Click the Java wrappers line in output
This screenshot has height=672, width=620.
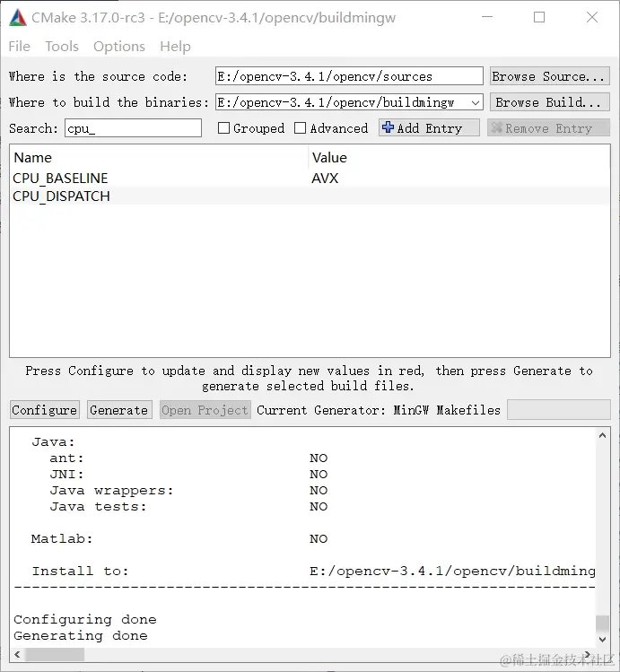click(188, 490)
